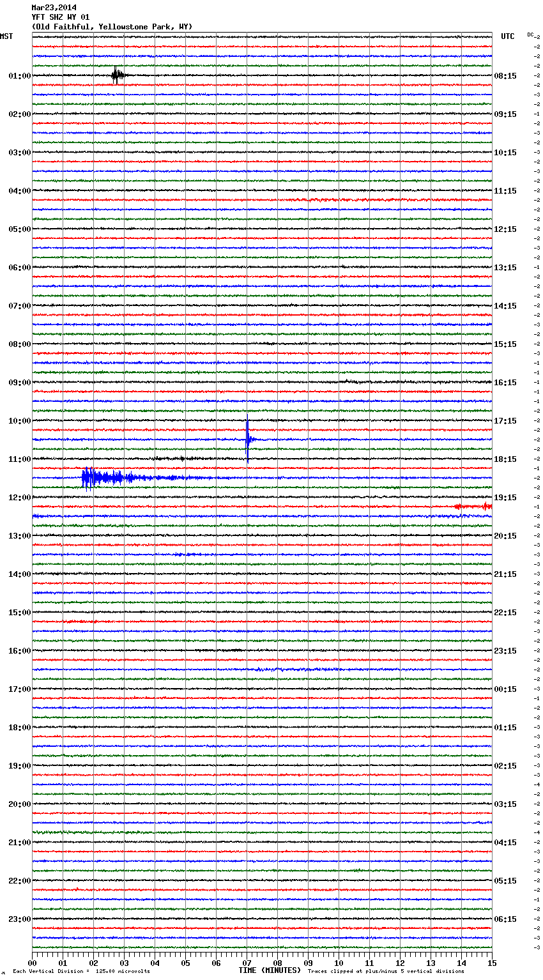Click the "21:15" UTC time label
This screenshot has width=543, height=980.
pos(505,574)
